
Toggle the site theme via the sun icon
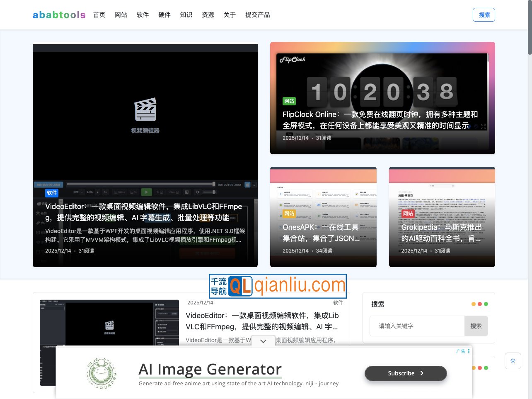[x=513, y=361]
